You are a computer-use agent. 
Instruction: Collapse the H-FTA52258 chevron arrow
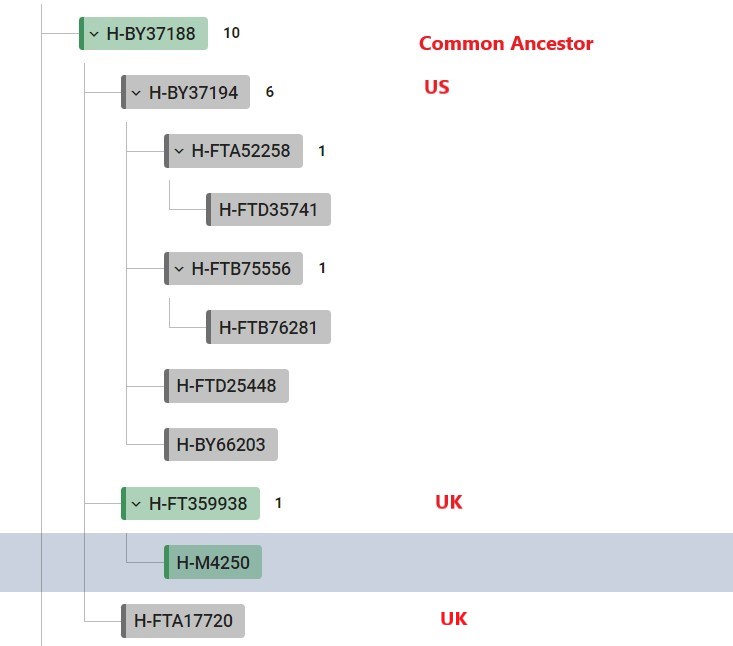[179, 151]
